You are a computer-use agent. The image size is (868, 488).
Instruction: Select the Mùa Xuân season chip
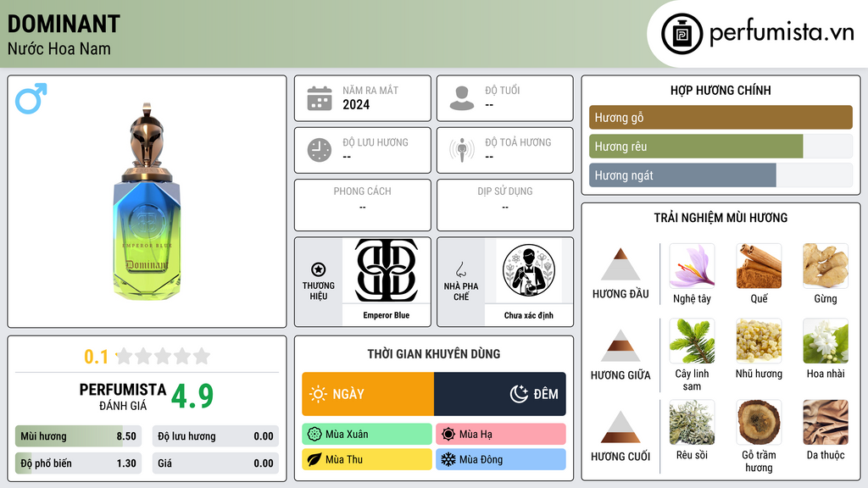[x=367, y=435]
